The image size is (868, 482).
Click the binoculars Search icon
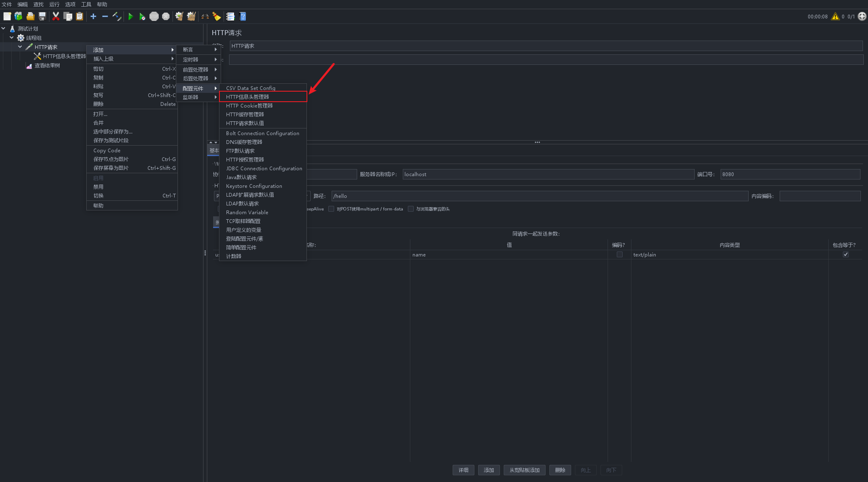pos(205,16)
